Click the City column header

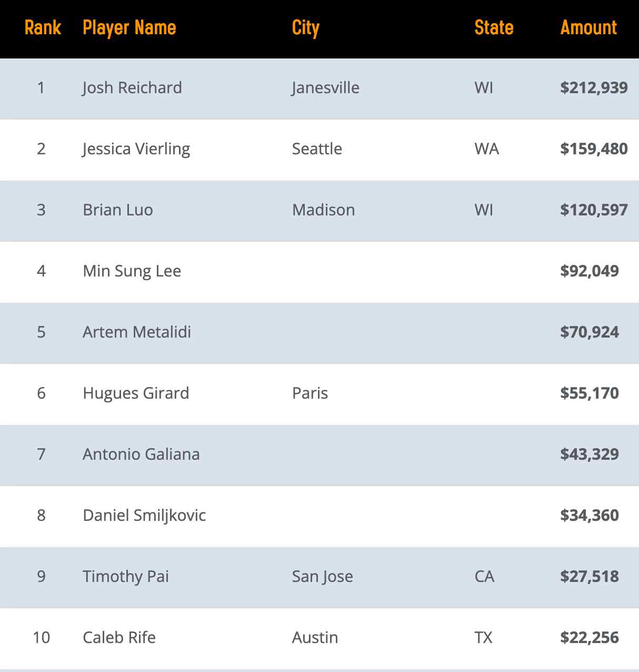click(305, 27)
